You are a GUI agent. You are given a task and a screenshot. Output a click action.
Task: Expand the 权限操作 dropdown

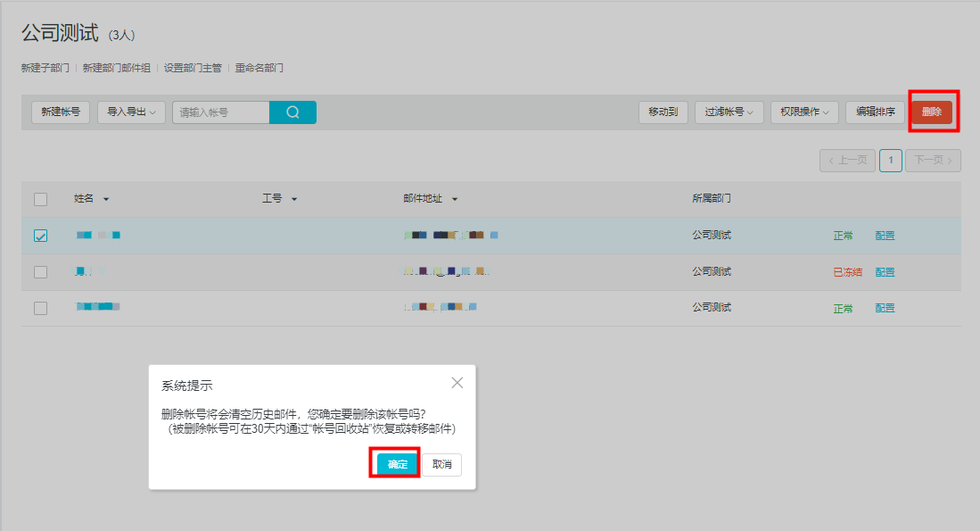(x=803, y=112)
